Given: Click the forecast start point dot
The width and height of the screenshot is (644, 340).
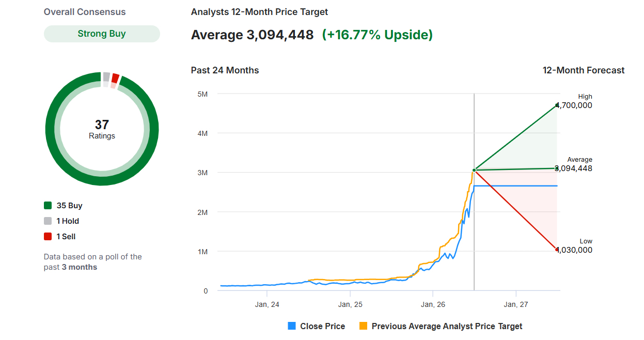Looking at the screenshot, I should click(474, 170).
